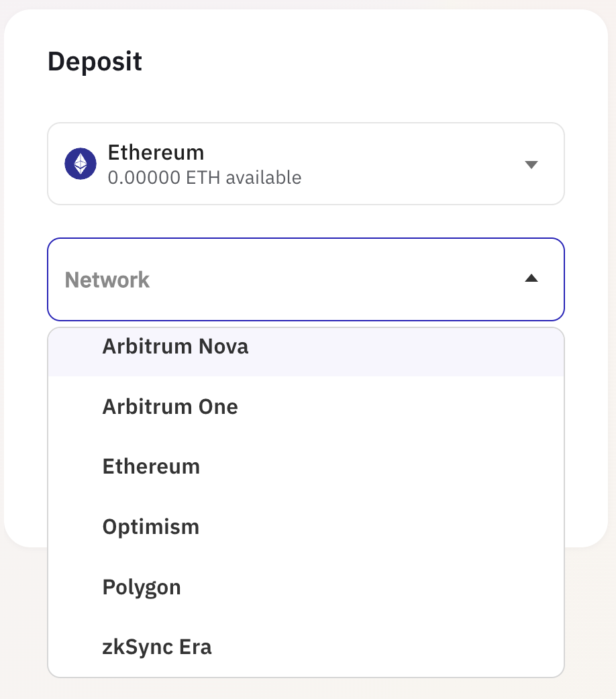Screen dimensions: 616x699
Task: Click the Ethereum coin logo icon
Action: 80,163
